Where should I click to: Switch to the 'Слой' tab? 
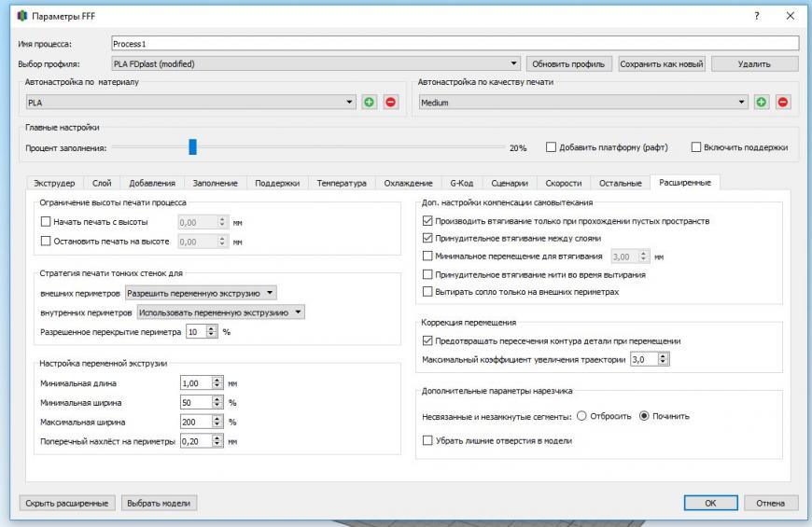point(102,183)
